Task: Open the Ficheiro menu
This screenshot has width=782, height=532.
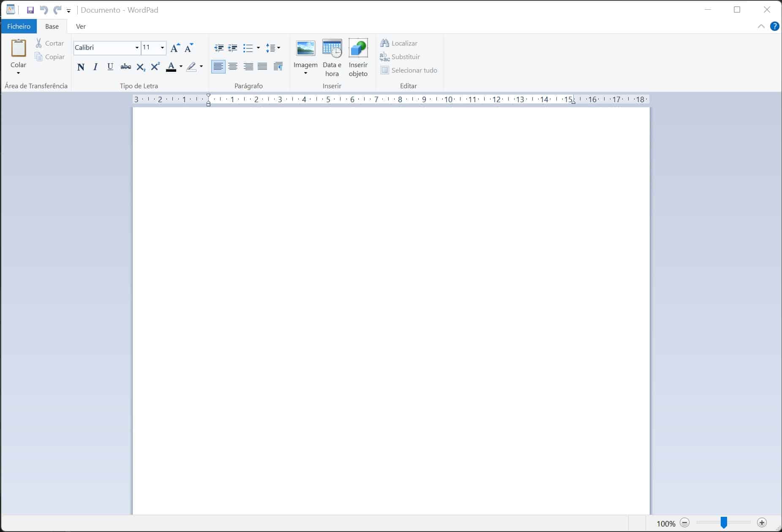Action: tap(18, 26)
